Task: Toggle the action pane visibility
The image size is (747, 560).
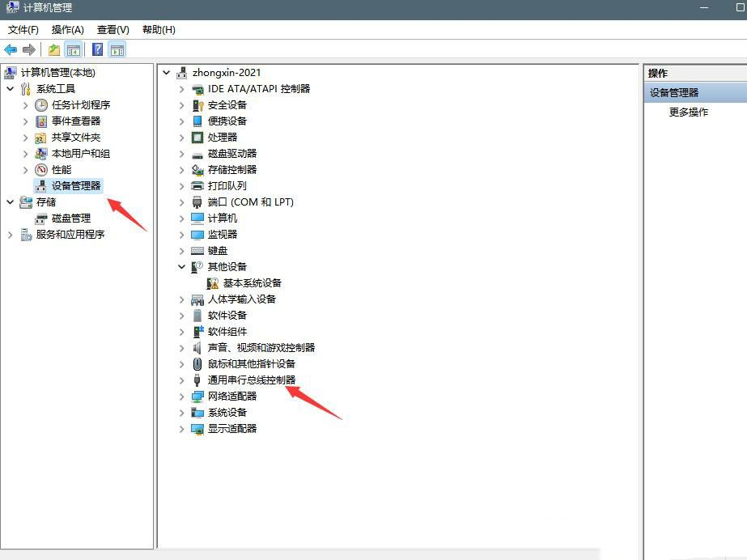Action: pyautogui.click(x=117, y=49)
